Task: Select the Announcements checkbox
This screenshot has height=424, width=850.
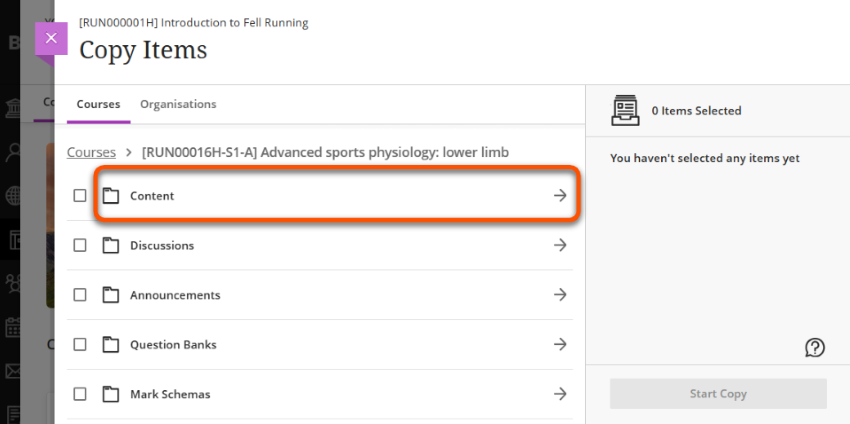Action: pyautogui.click(x=80, y=295)
